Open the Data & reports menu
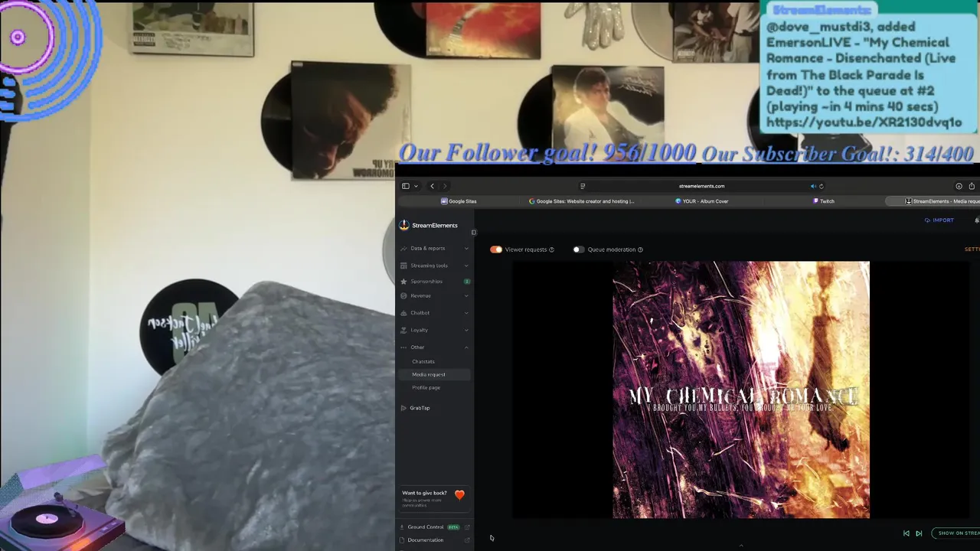Image resolution: width=980 pixels, height=551 pixels. point(434,248)
